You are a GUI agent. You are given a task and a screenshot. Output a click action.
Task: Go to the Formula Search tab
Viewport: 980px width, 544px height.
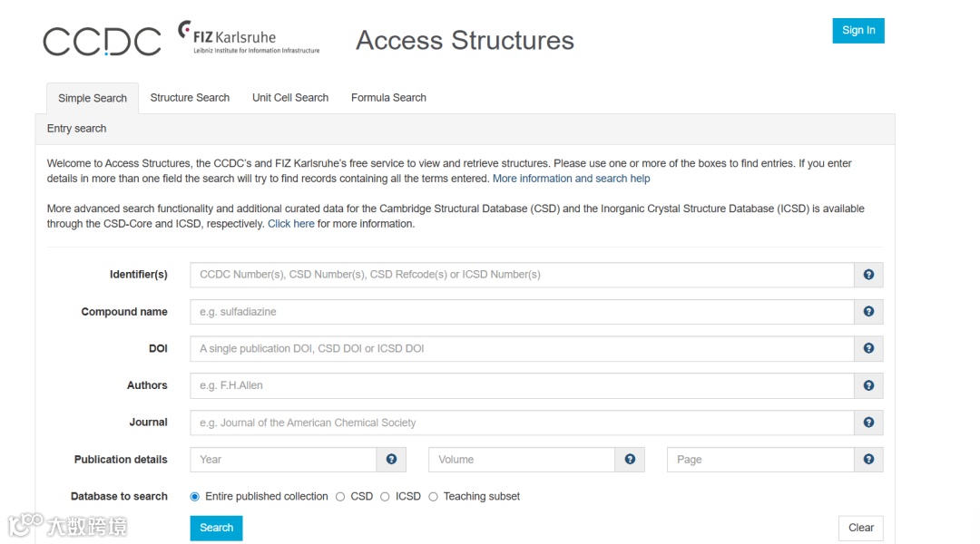pyautogui.click(x=388, y=98)
